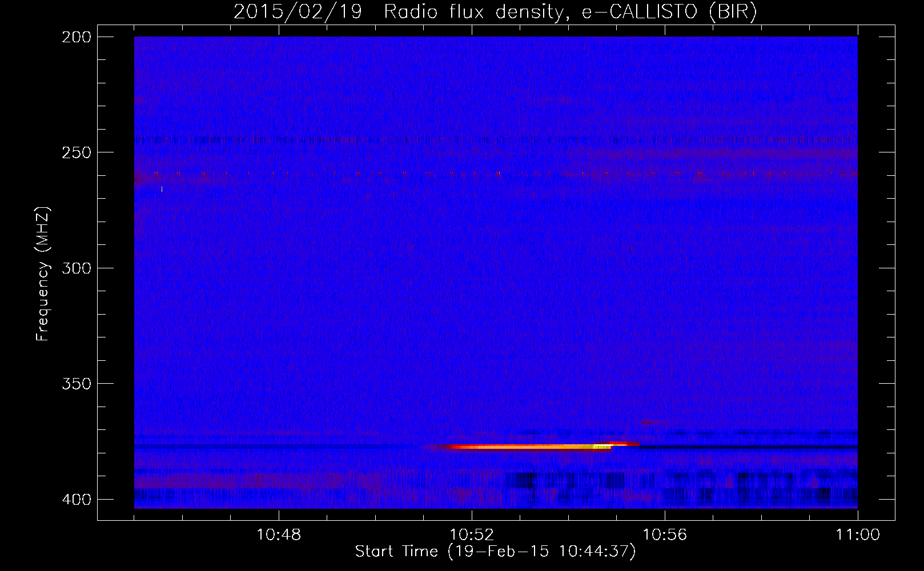Click the 350 frequency tick label
The height and width of the screenshot is (571, 924).
coord(76,384)
